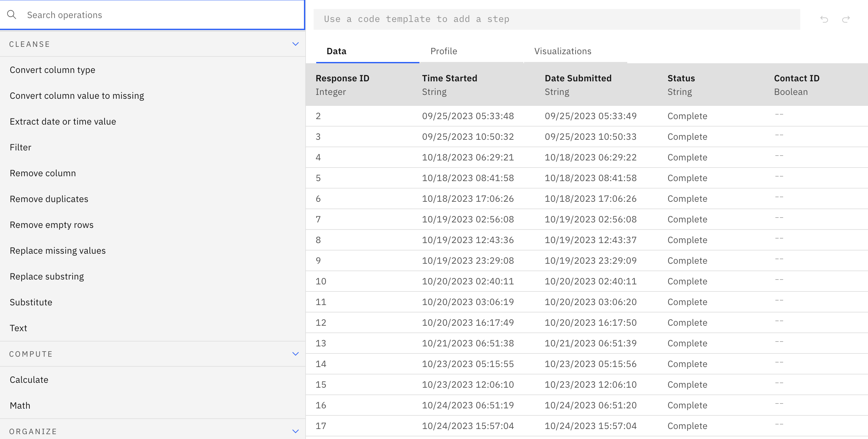Screen dimensions: 868x439
Task: Choose the Calculate operation
Action: pyautogui.click(x=29, y=380)
